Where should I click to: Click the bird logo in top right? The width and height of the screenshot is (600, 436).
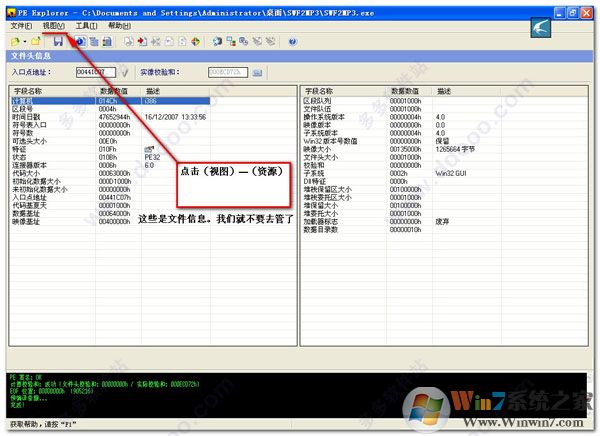[x=541, y=28]
